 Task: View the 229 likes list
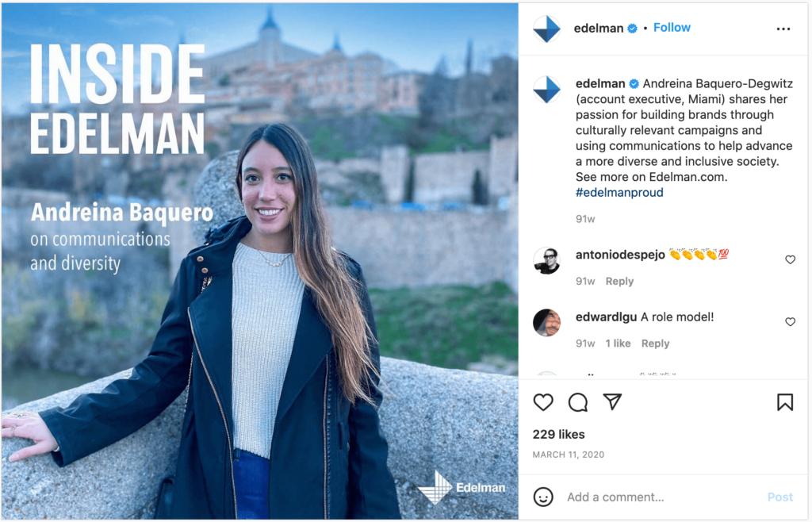coord(559,435)
